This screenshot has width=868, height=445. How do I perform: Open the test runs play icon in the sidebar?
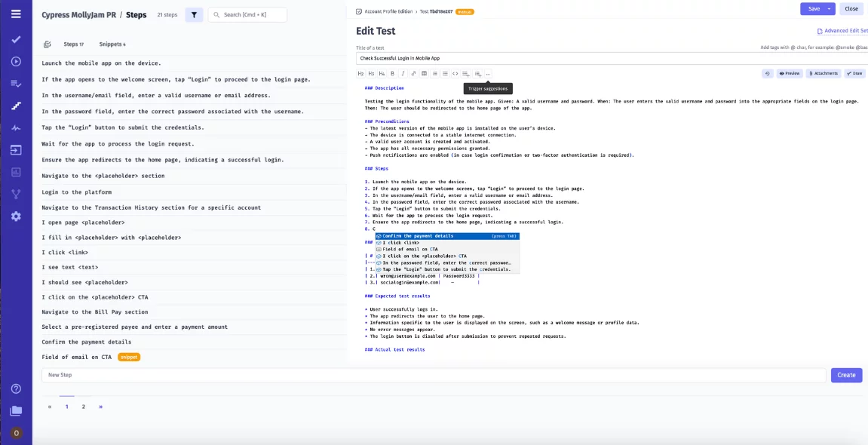(x=16, y=61)
